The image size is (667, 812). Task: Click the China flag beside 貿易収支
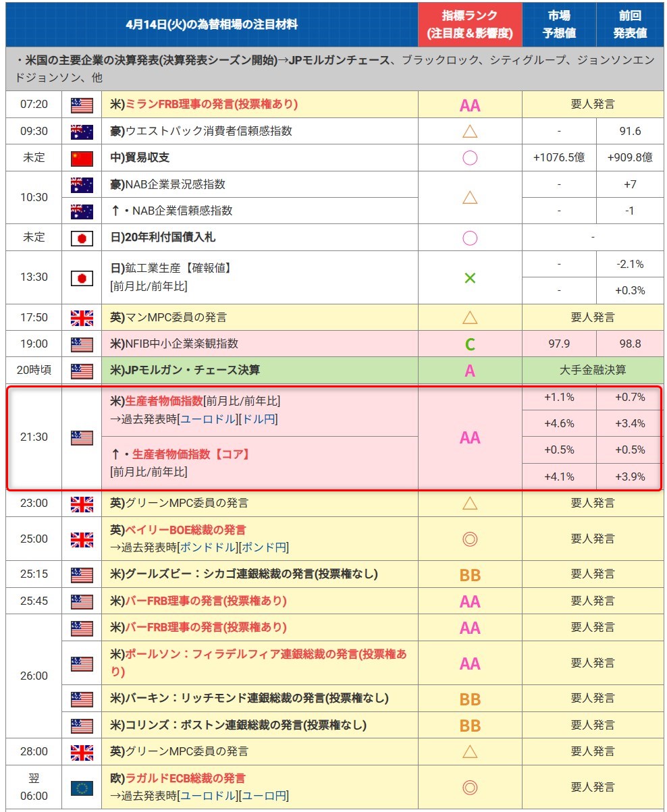point(82,158)
